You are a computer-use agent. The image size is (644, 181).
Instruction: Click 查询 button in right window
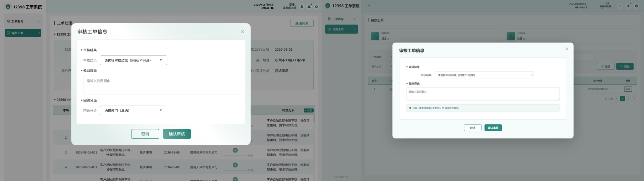coord(625,66)
